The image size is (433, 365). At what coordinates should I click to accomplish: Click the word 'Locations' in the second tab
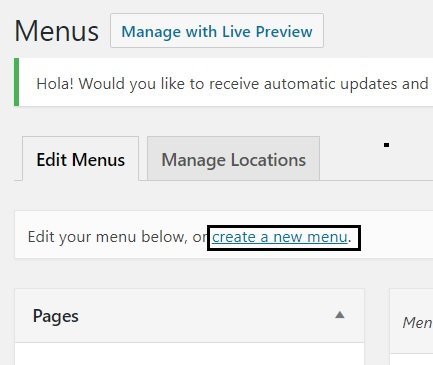(268, 160)
